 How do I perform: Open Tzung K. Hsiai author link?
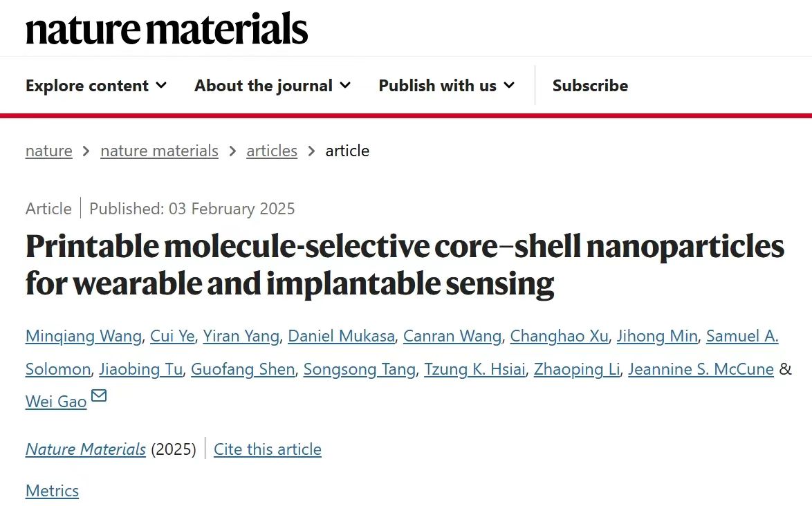(475, 369)
